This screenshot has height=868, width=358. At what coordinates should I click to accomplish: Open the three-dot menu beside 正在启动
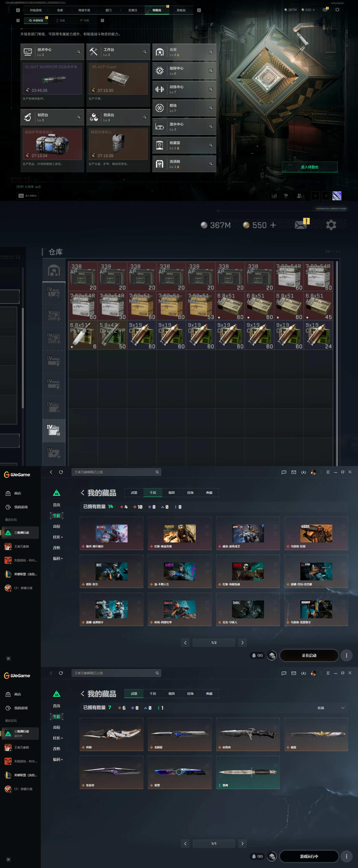pos(346,655)
